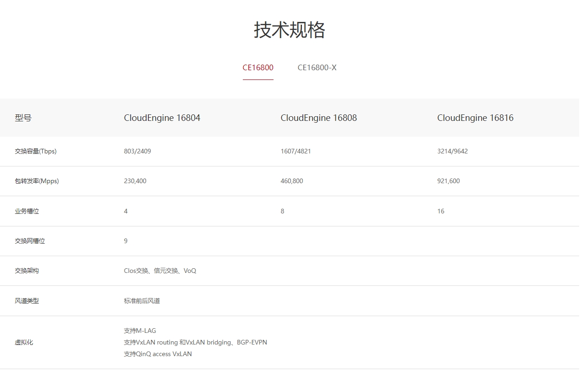Click the CloudEngine 16808 column header
Screen dimensions: 588x371
pyautogui.click(x=319, y=118)
